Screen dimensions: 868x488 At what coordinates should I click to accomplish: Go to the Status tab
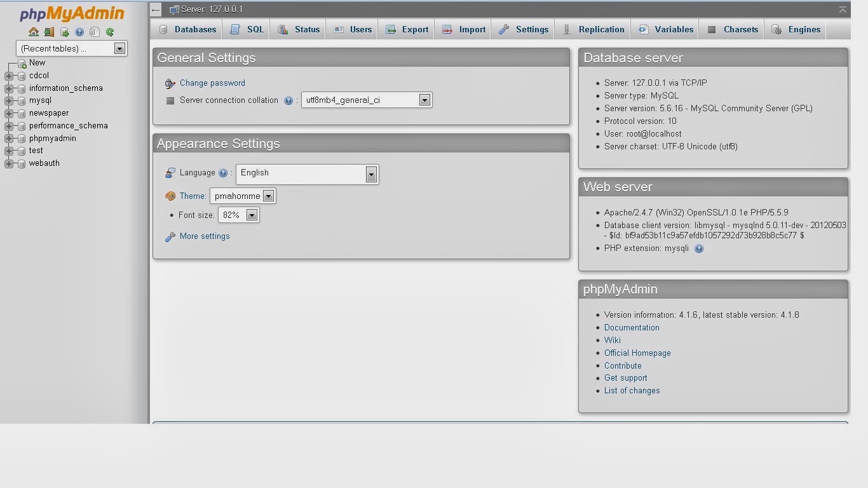coord(299,29)
